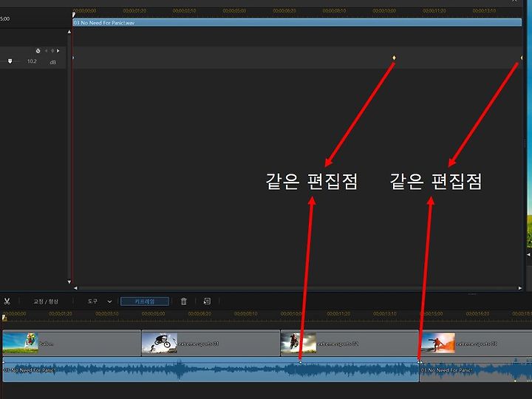The height and width of the screenshot is (399, 532).
Task: Select the extreme sports 02 clip
Action: [x=349, y=343]
